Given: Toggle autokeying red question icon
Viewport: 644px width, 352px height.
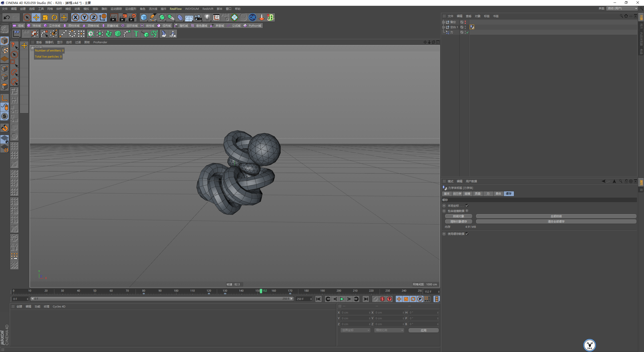Looking at the screenshot, I should [389, 299].
